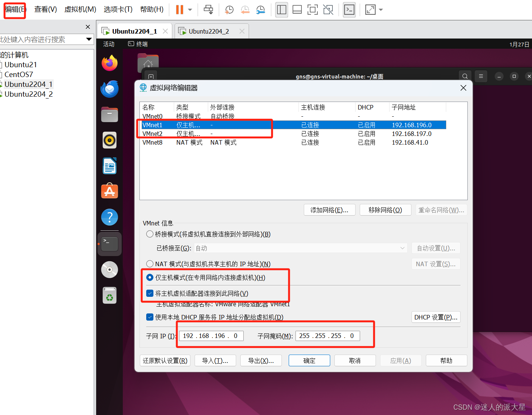Open the snapshot manager wrench-clock icon

tap(260, 10)
